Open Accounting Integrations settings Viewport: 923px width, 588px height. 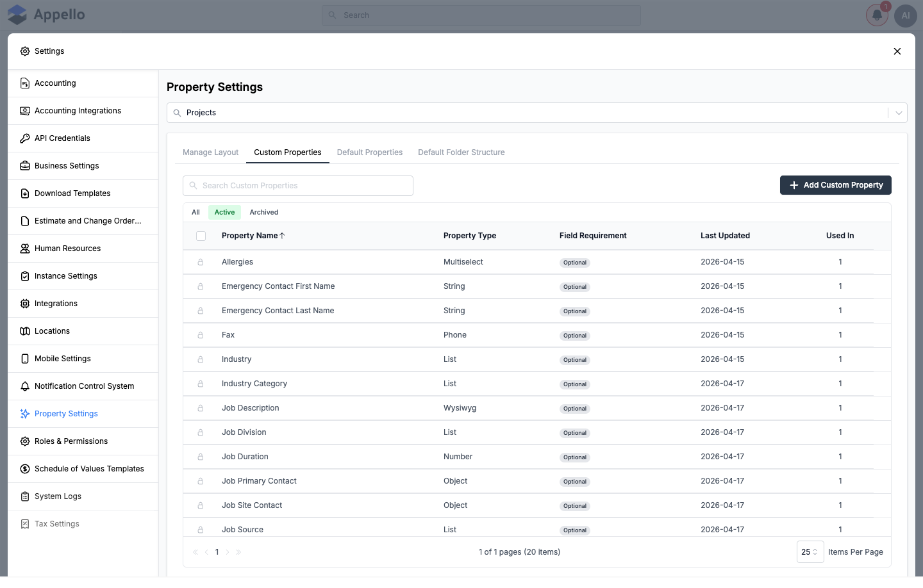click(83, 111)
